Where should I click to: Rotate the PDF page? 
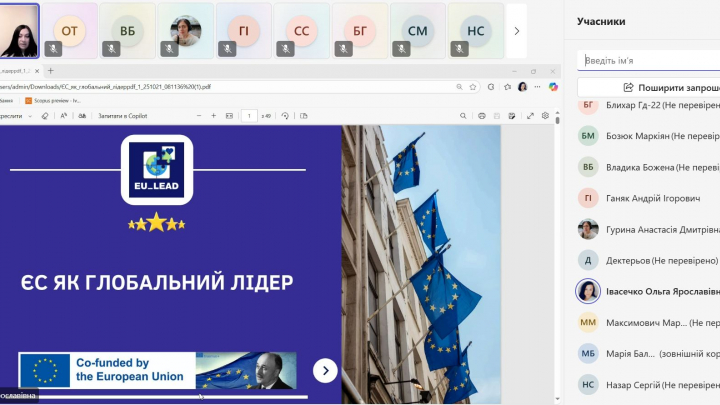pyautogui.click(x=285, y=116)
